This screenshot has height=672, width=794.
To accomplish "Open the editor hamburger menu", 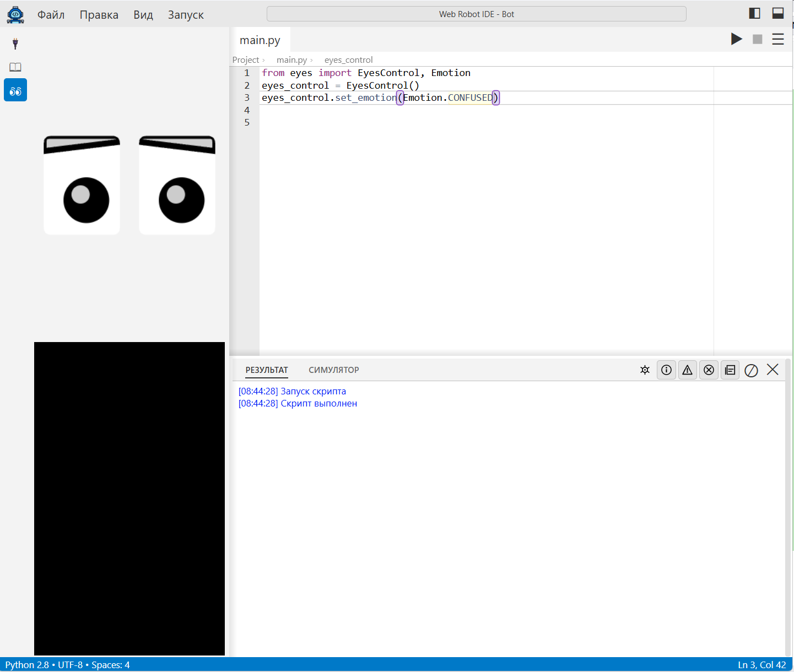I will coord(778,39).
